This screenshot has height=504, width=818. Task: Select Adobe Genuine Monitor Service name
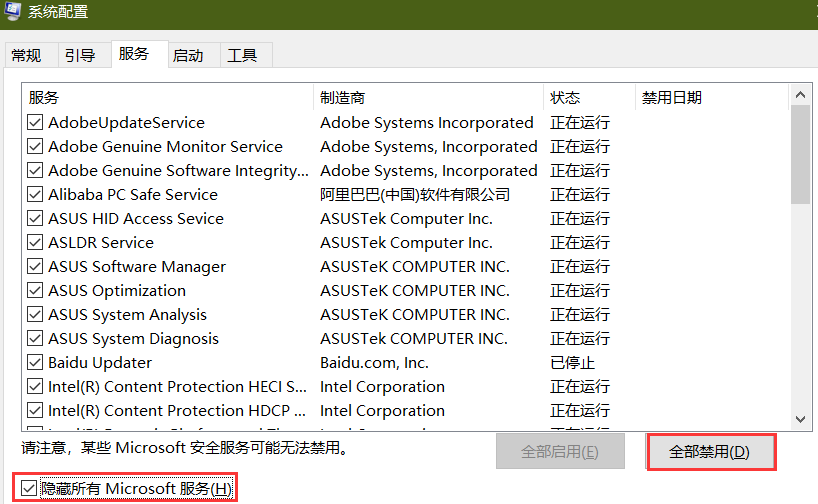click(165, 147)
